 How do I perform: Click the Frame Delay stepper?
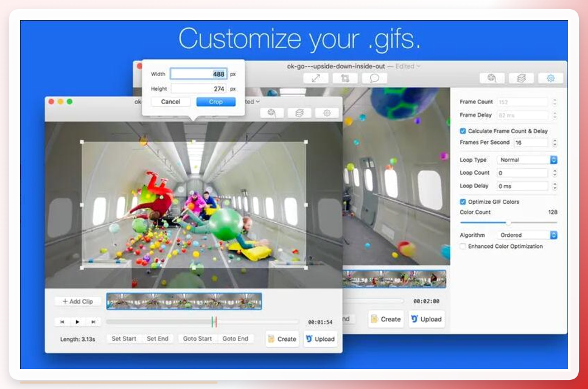pyautogui.click(x=555, y=115)
